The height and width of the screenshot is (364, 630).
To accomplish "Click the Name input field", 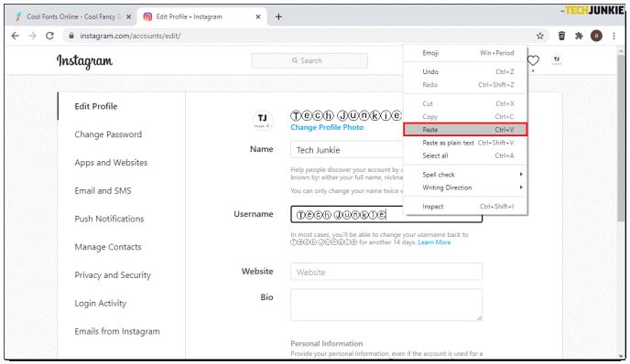I will click(347, 150).
